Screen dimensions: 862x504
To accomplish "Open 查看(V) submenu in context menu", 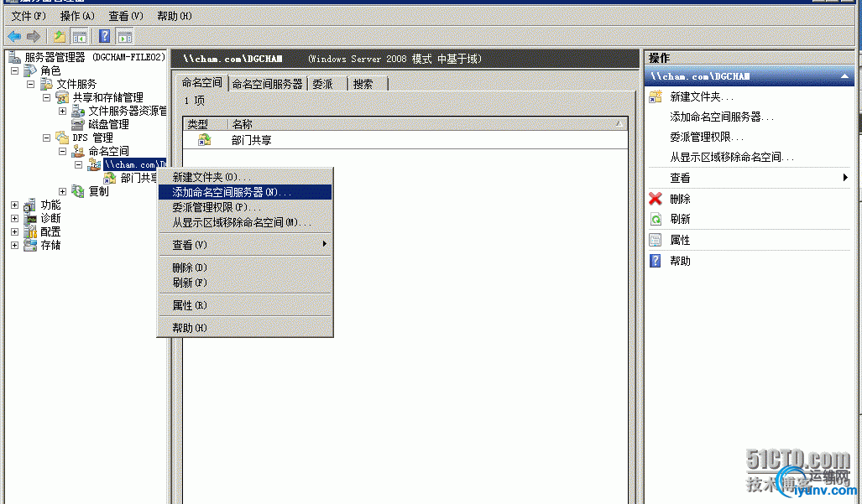I will (x=245, y=245).
